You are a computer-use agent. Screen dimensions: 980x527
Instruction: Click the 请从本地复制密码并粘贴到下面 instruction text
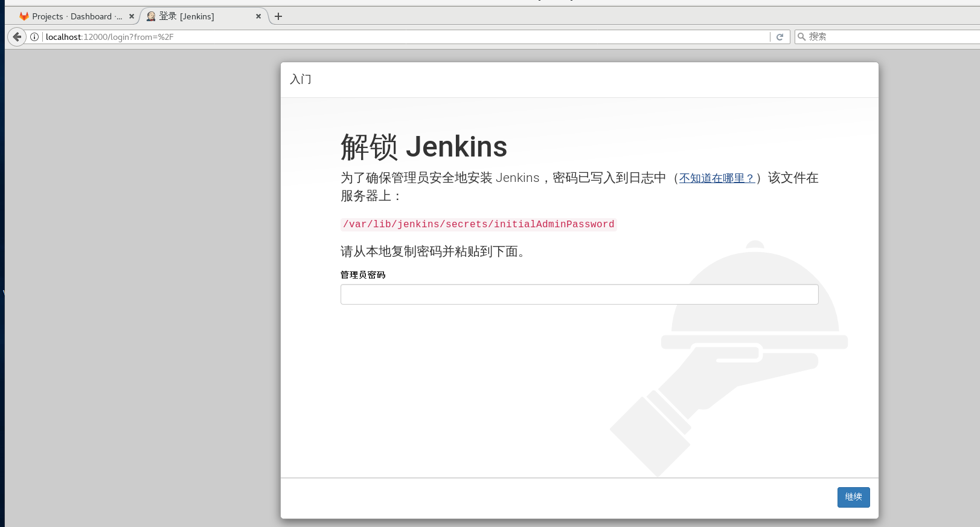[x=435, y=251]
